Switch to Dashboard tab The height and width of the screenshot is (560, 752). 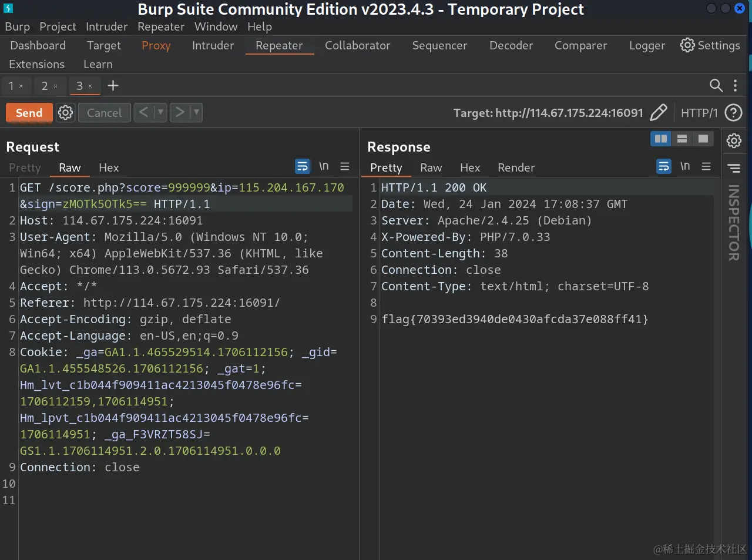coord(38,45)
